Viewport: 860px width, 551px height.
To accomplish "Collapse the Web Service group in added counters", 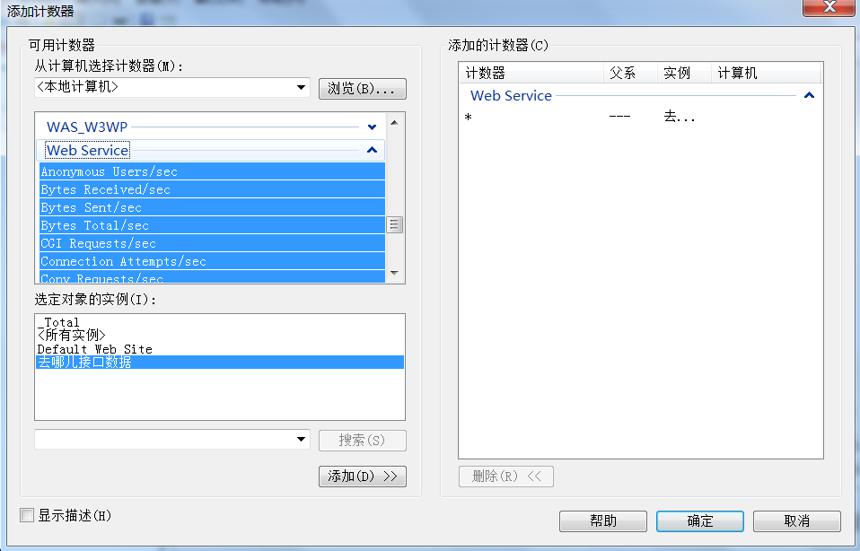I will point(809,95).
